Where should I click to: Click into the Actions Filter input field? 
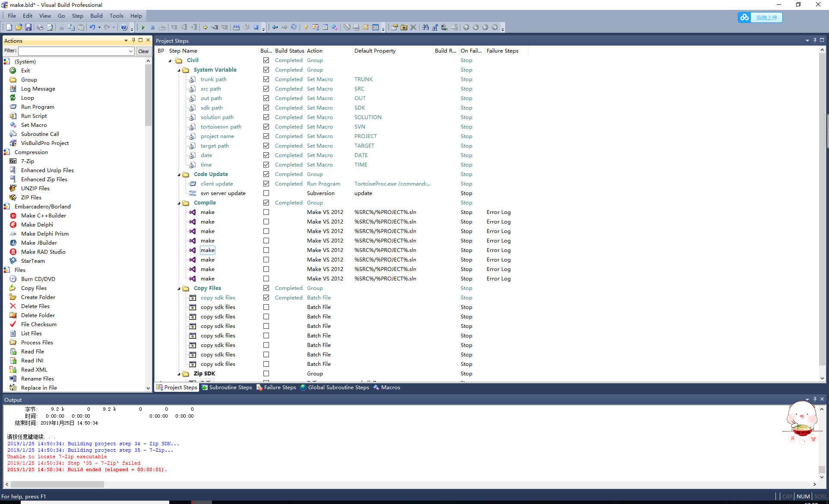tap(73, 51)
